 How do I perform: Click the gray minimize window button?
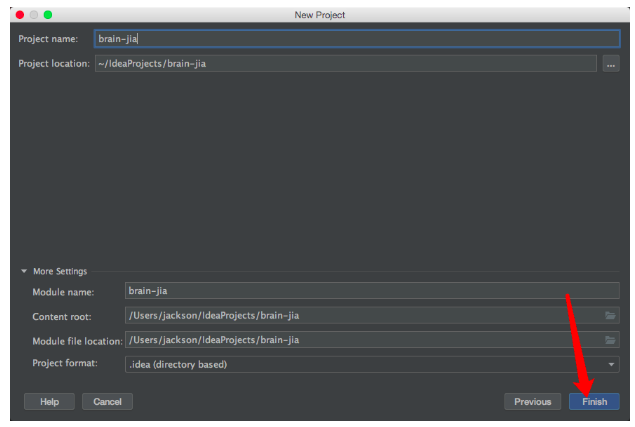click(34, 15)
